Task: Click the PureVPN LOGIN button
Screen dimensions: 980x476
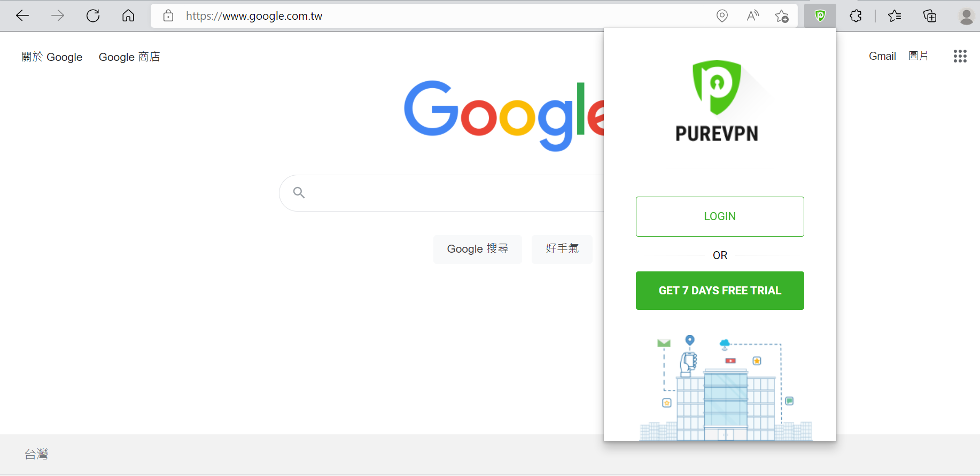Action: coord(720,216)
